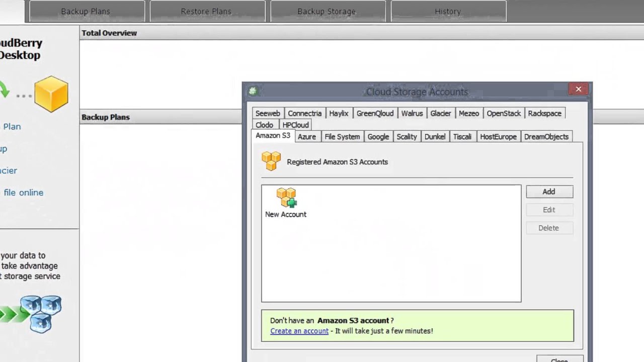Click the 'Total Overview' section header
This screenshot has height=362, width=644.
click(109, 33)
